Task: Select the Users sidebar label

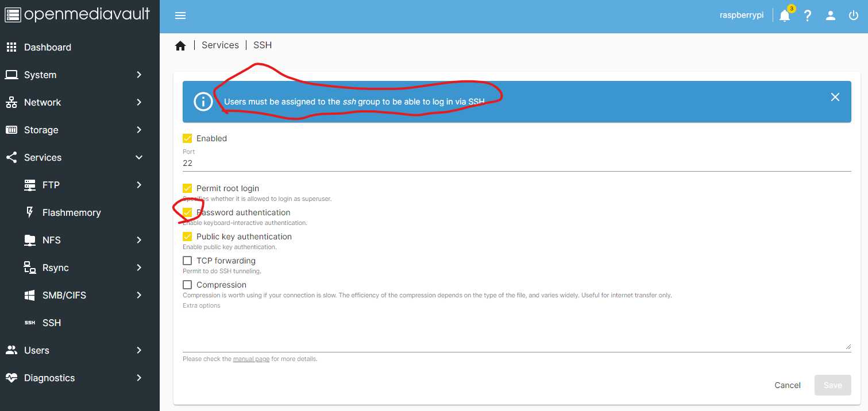Action: [x=37, y=350]
